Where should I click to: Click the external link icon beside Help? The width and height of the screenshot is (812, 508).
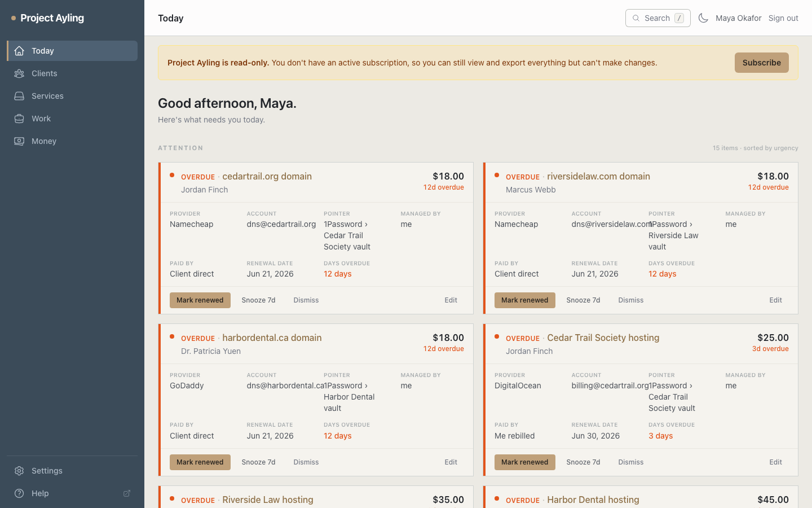pyautogui.click(x=127, y=493)
